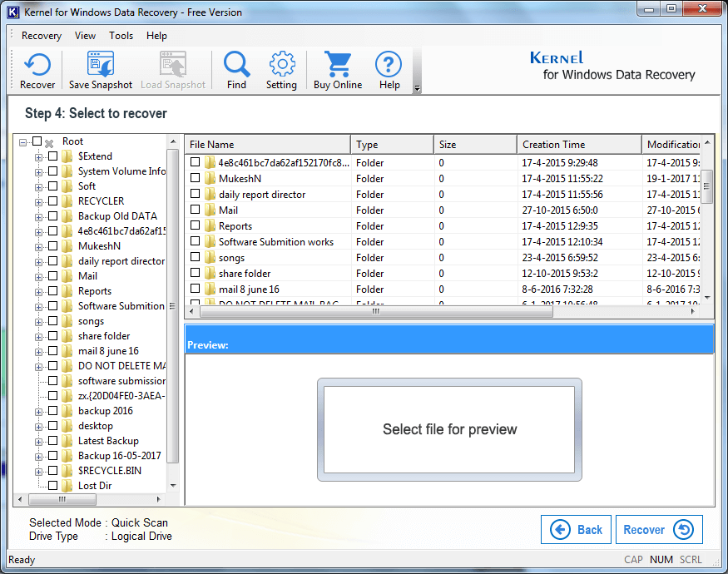Open the Help menu

tap(156, 36)
